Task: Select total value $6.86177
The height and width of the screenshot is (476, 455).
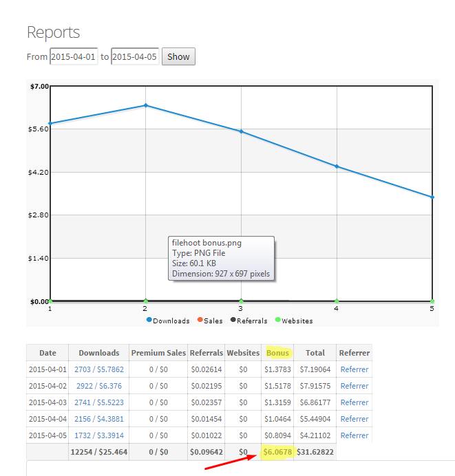Action: pos(315,402)
